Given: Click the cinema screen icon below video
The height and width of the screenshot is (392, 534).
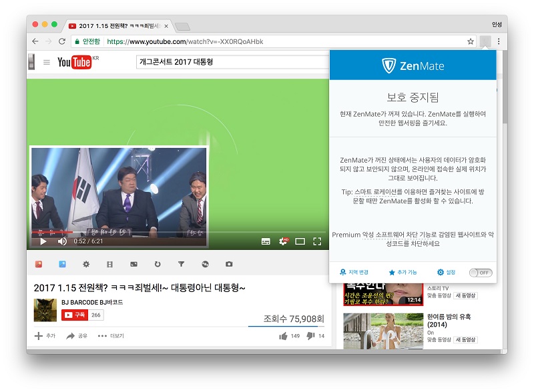Looking at the screenshot, I should tap(134, 264).
